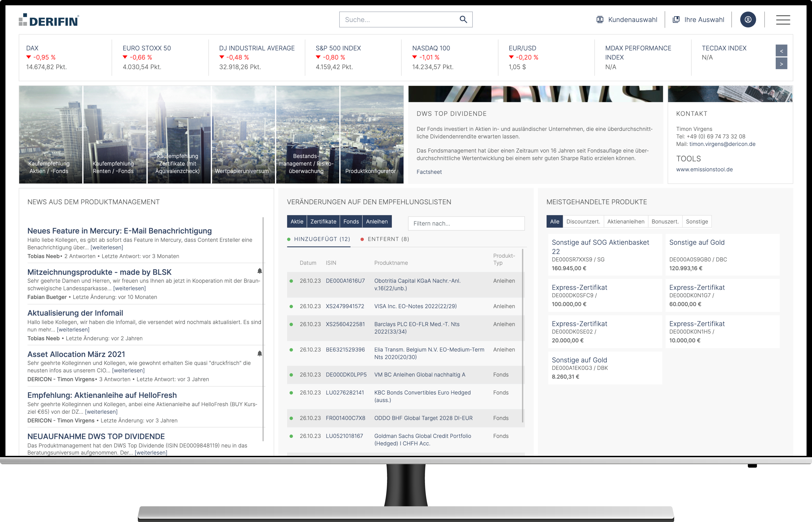812x522 pixels.
Task: Select the Fonds filter tab
Action: [x=351, y=221]
